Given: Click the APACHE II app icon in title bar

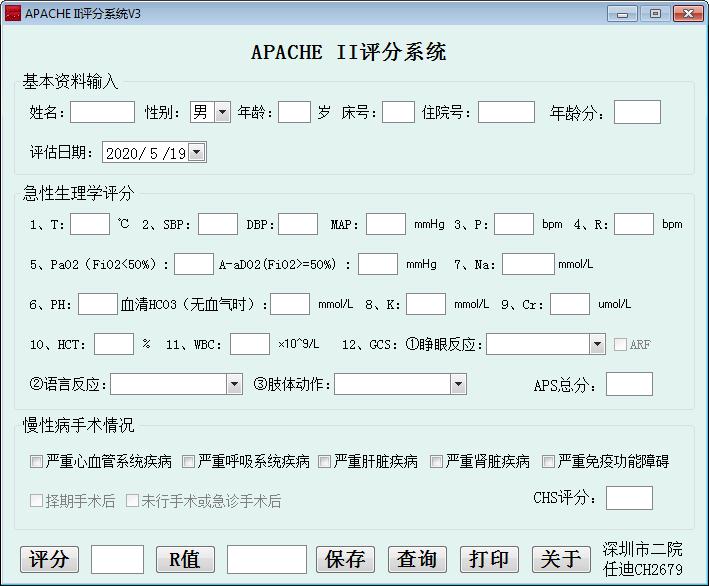Looking at the screenshot, I should pos(13,14).
